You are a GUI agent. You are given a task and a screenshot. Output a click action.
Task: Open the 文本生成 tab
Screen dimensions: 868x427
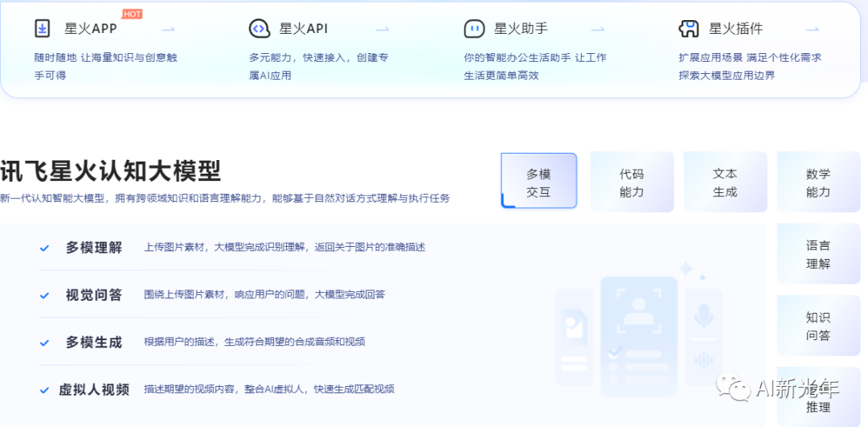pyautogui.click(x=725, y=183)
